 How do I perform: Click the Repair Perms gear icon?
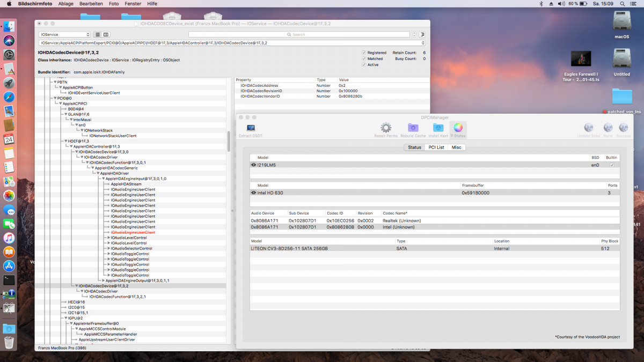(x=385, y=129)
